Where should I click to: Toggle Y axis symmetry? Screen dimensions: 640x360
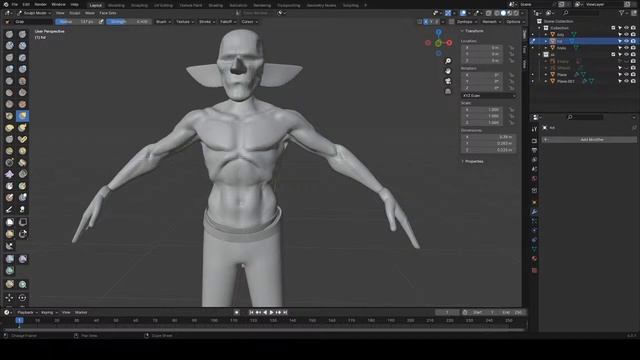coord(431,22)
